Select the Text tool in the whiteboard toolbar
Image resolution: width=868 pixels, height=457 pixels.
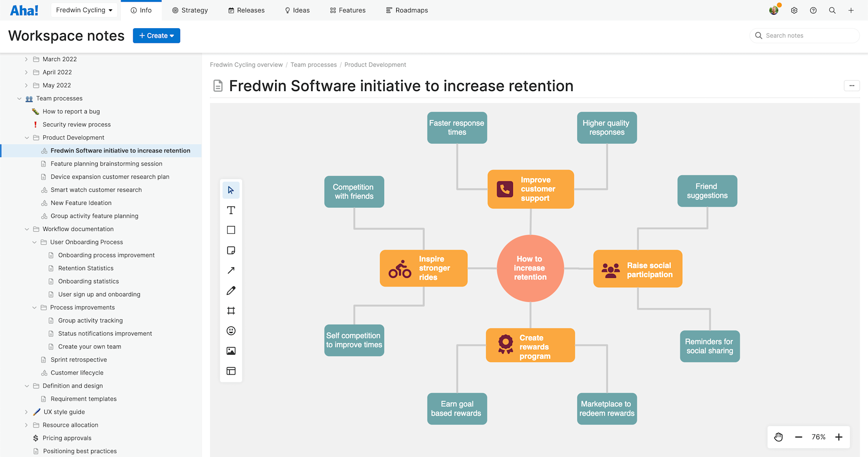click(231, 210)
